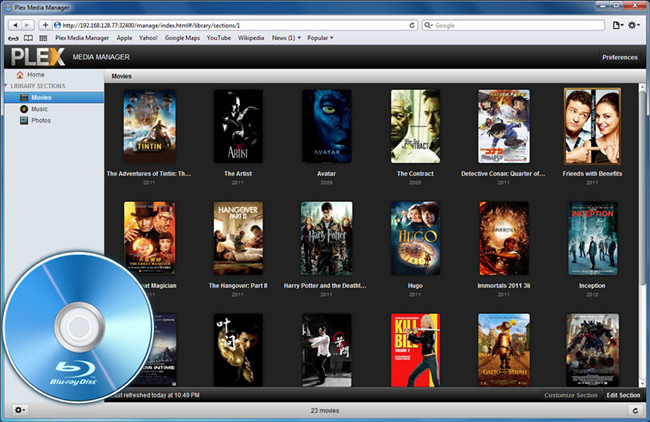Select the Movies library section

click(x=54, y=97)
